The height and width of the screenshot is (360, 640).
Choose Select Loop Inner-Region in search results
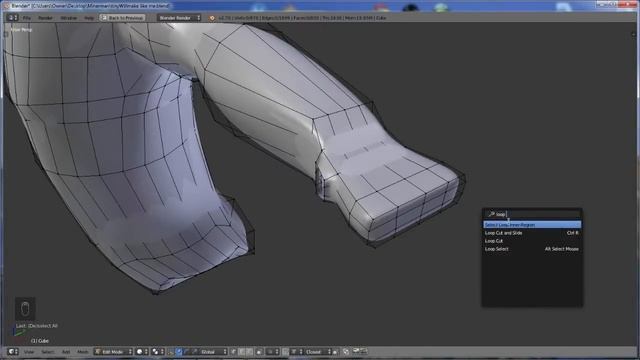pyautogui.click(x=532, y=225)
